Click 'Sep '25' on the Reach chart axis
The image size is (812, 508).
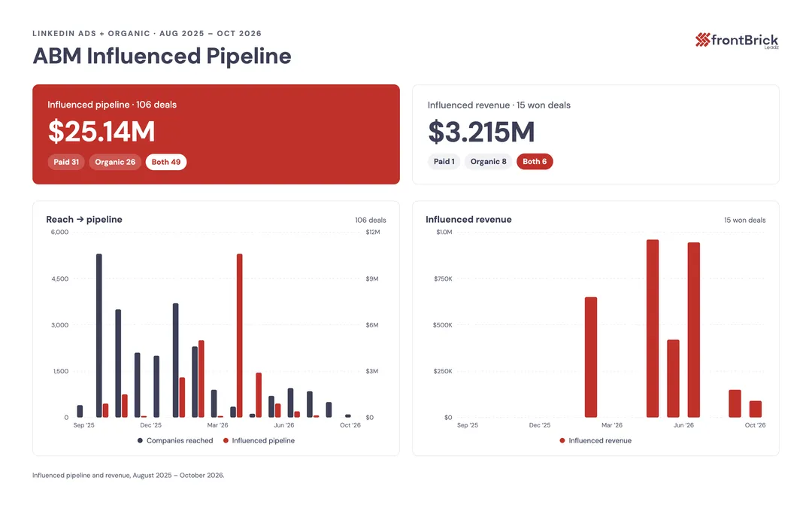(84, 425)
